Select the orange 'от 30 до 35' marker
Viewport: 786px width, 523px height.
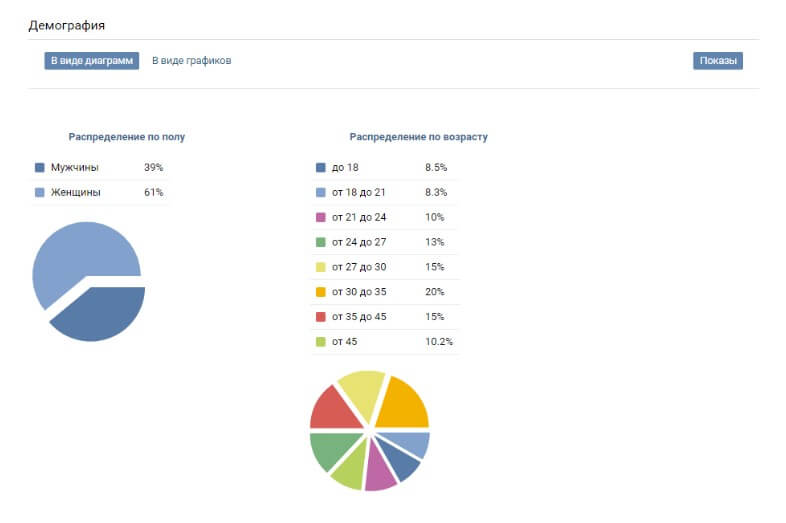coord(321,292)
